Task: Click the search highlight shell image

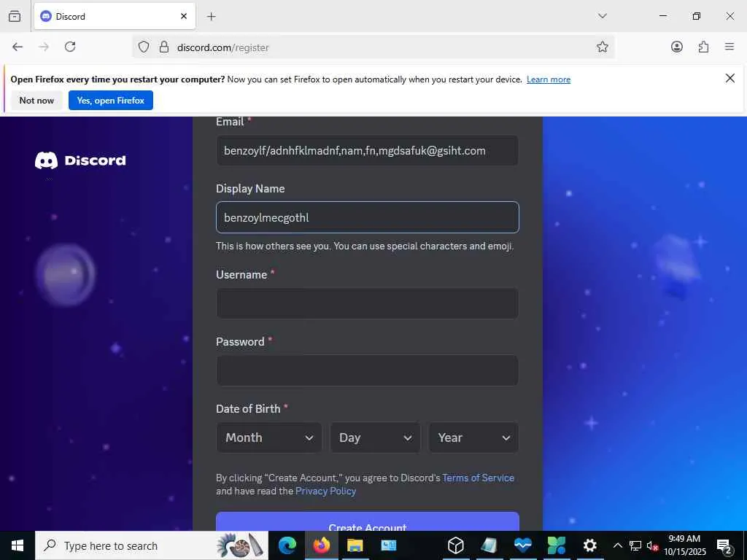Action: pos(239,545)
